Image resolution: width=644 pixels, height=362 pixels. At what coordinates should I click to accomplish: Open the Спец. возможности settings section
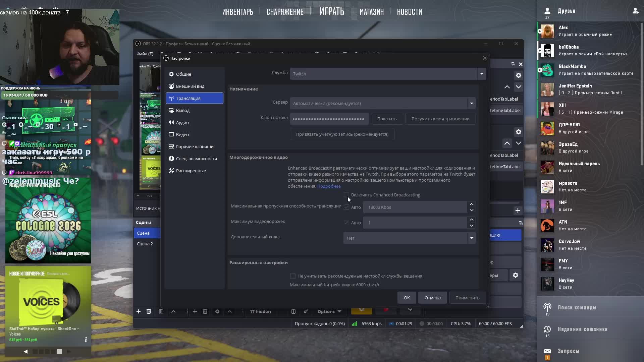click(194, 159)
